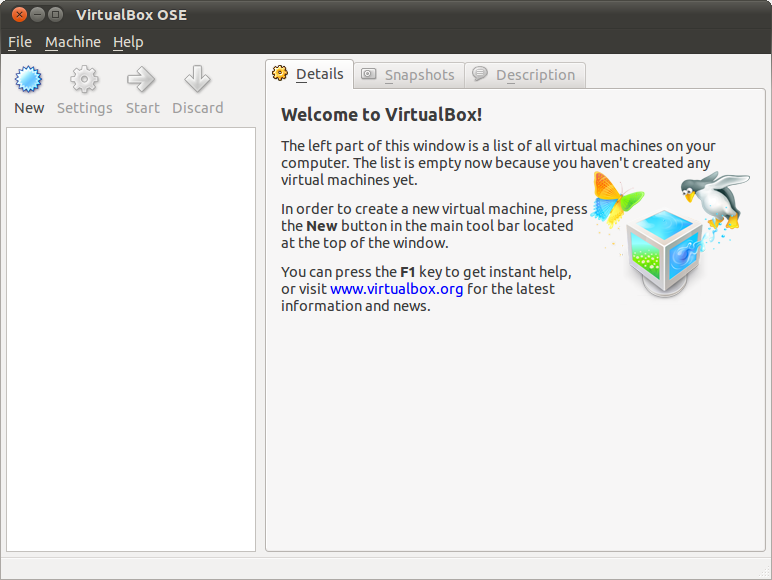Screen dimensions: 772x580
Task: Open the Help menu
Action: pyautogui.click(x=128, y=42)
